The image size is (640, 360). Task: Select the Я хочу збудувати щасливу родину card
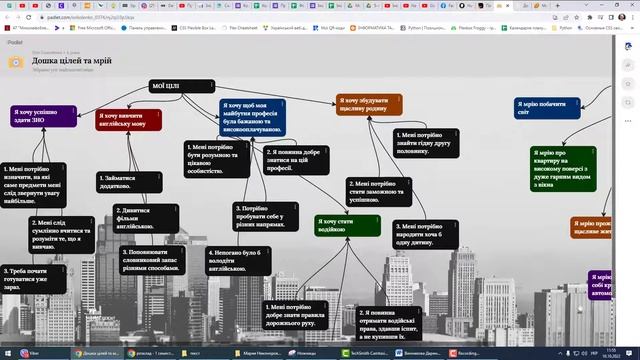[369, 104]
